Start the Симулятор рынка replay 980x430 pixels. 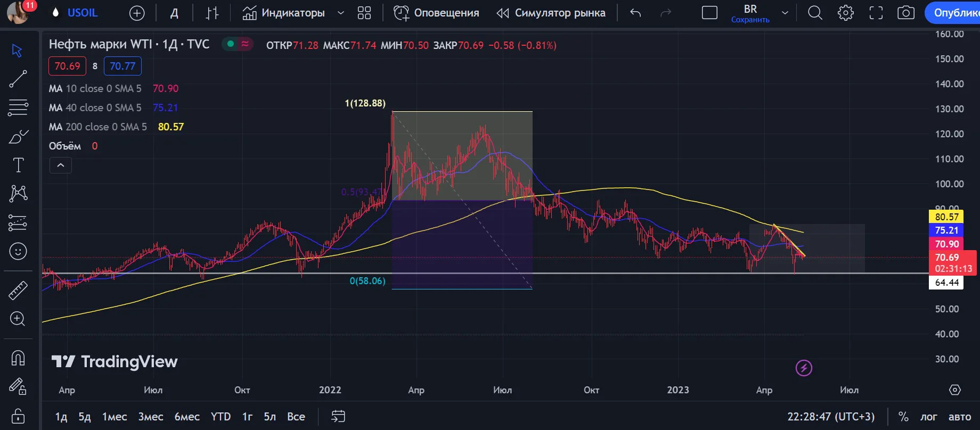(x=551, y=13)
